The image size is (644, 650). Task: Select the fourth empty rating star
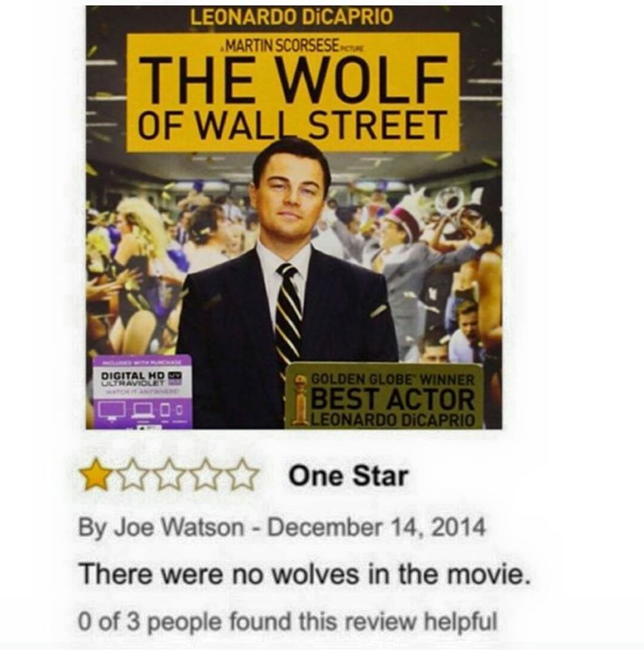pyautogui.click(x=206, y=475)
